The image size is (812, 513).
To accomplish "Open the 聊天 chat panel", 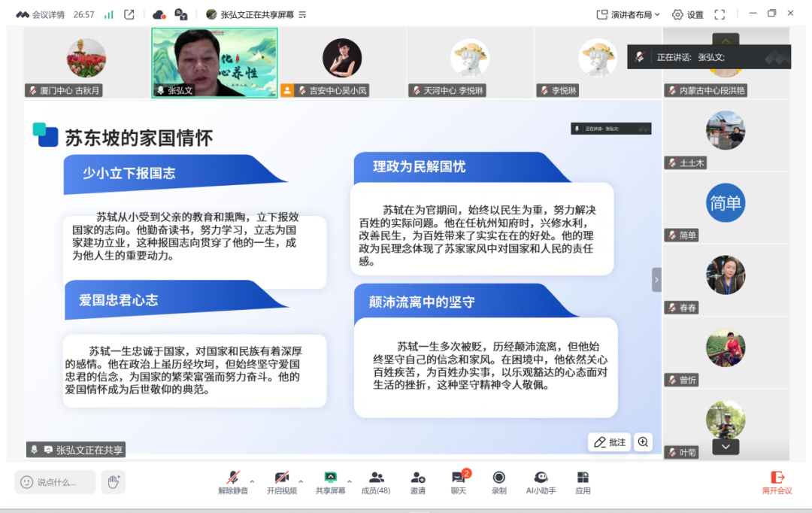I will (x=458, y=481).
